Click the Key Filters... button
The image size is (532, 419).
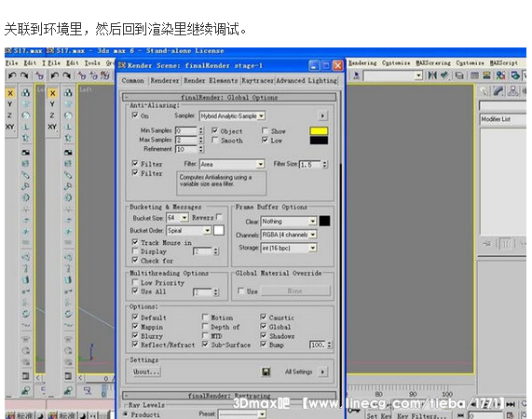point(422,415)
